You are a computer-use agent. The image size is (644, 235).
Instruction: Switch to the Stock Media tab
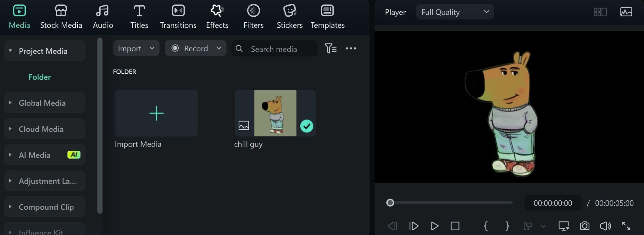61,17
